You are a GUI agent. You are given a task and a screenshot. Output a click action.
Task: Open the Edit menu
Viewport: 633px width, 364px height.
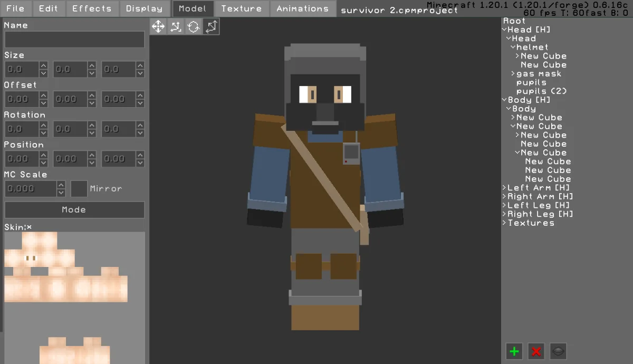[49, 8]
